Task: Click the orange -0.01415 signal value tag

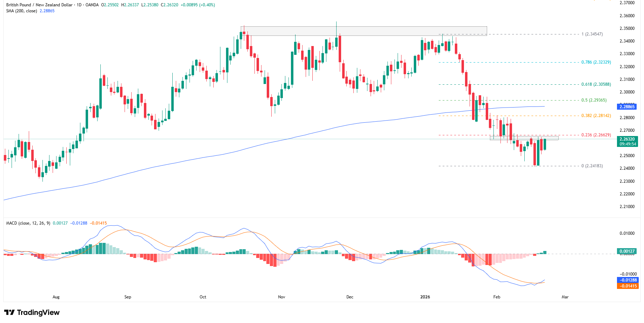Action: pyautogui.click(x=627, y=286)
